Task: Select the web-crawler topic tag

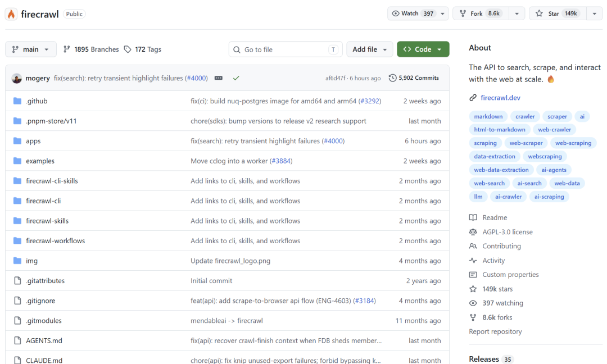Action: 554,130
